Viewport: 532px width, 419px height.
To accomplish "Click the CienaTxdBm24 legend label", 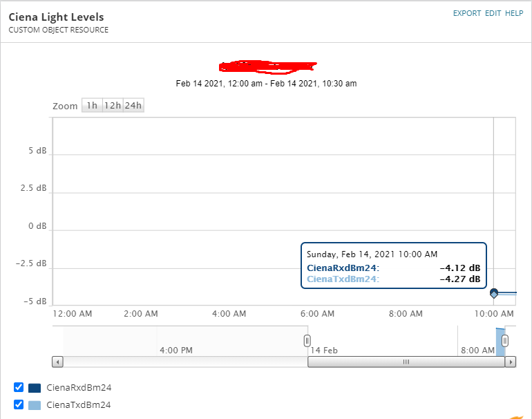I will pyautogui.click(x=78, y=404).
